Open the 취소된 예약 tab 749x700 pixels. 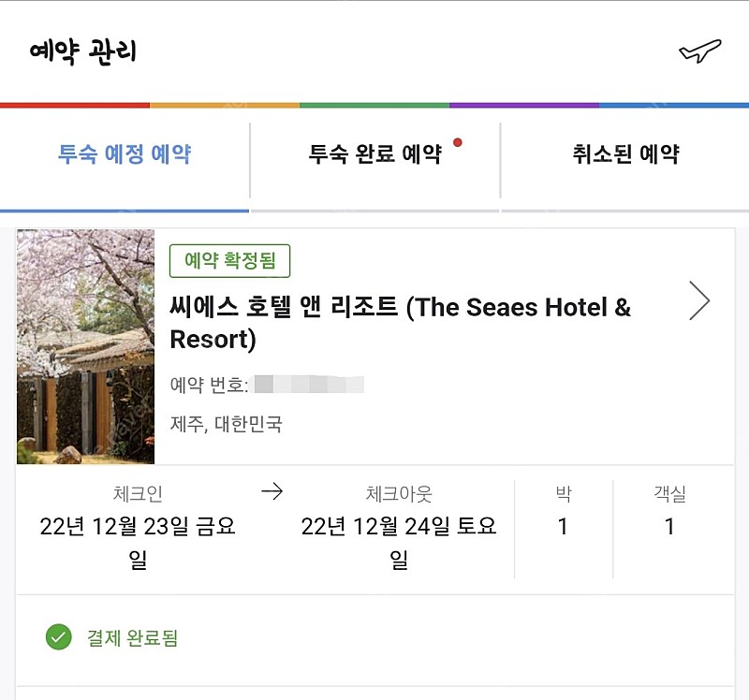tap(625, 154)
